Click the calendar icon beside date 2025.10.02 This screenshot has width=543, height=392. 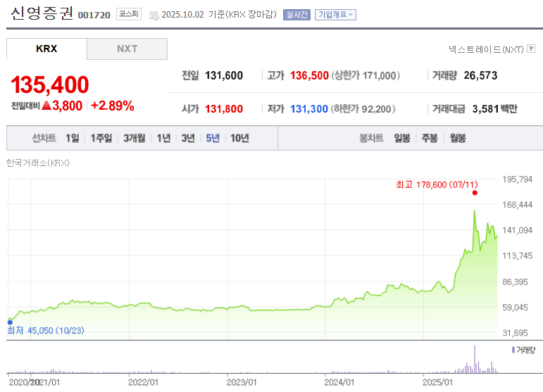click(x=154, y=15)
